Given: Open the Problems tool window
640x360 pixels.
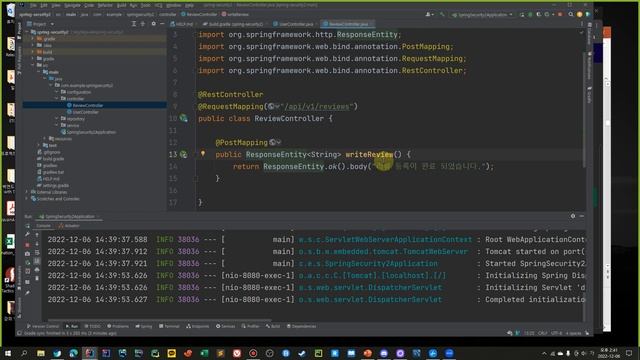Looking at the screenshot, I should [x=118, y=326].
